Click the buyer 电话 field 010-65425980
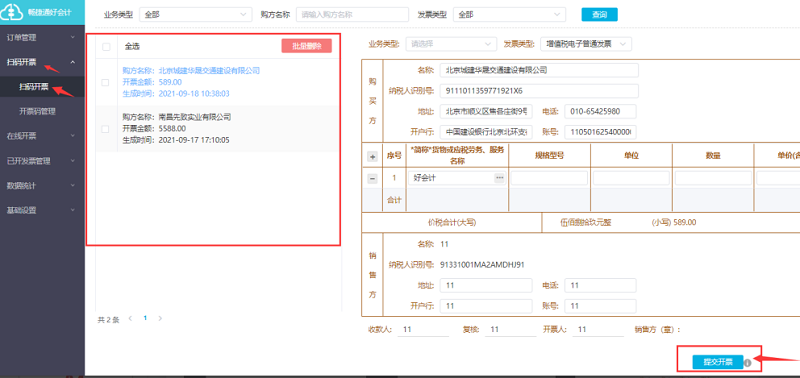800x378 pixels. [600, 111]
